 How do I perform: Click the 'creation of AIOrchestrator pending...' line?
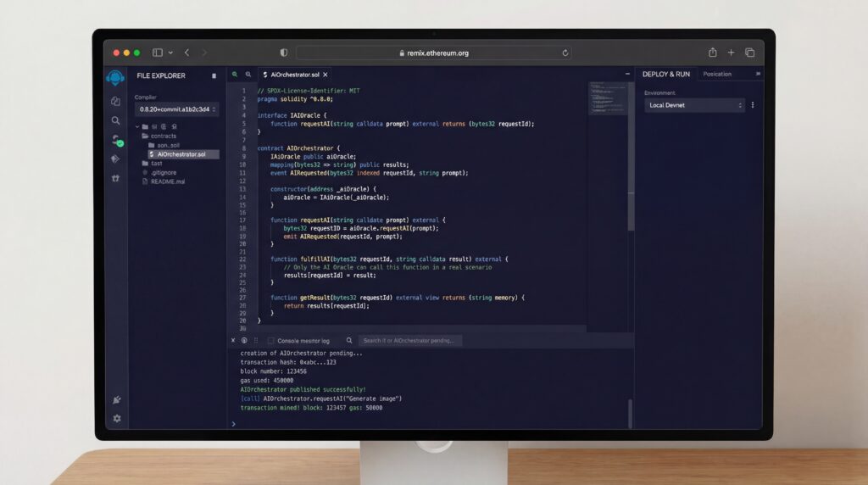point(301,354)
